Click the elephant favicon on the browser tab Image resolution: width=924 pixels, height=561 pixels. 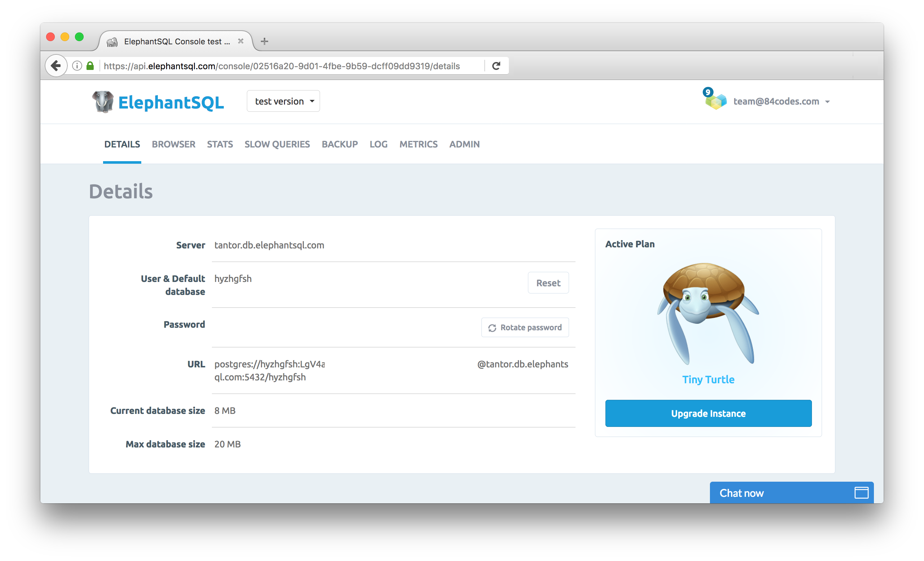pos(113,41)
